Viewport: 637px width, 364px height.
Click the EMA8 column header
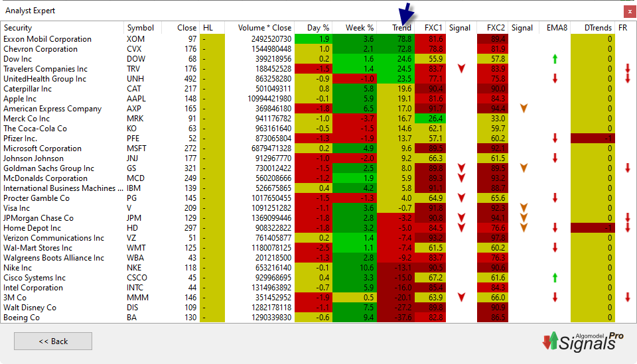(x=557, y=28)
